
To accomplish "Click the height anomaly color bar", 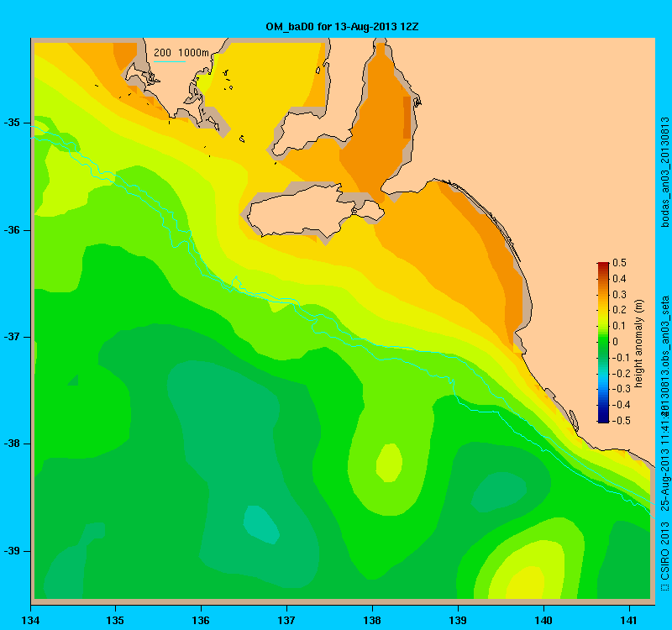I will [603, 342].
